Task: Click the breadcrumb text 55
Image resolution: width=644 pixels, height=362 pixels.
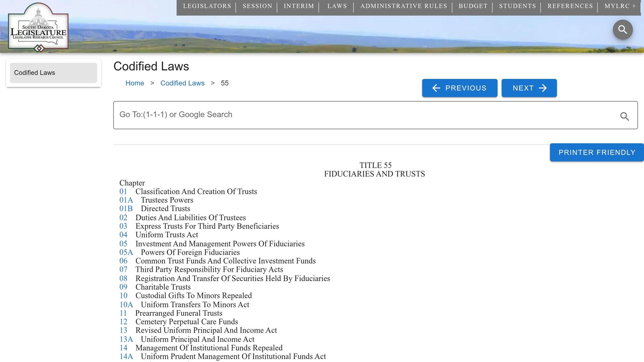Action: click(x=225, y=83)
